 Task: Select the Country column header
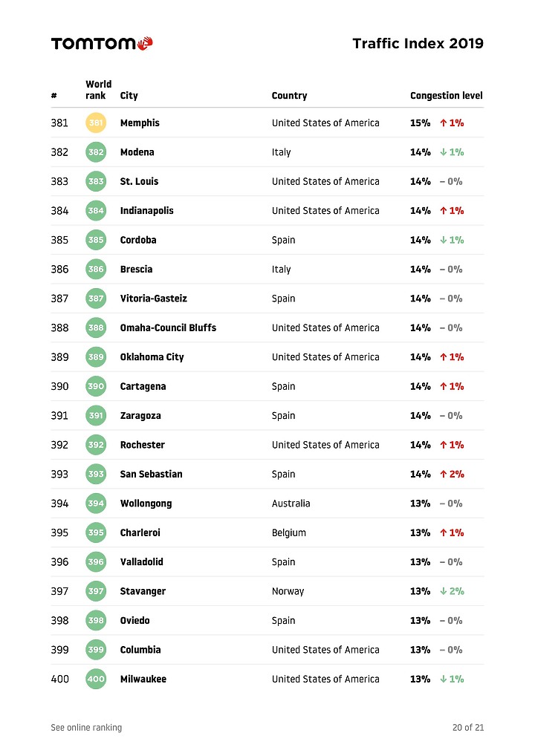290,96
